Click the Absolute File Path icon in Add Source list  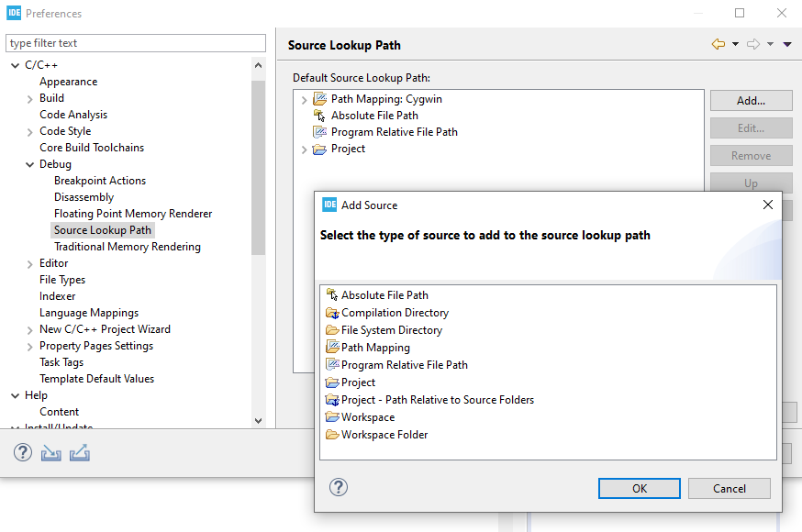(332, 295)
